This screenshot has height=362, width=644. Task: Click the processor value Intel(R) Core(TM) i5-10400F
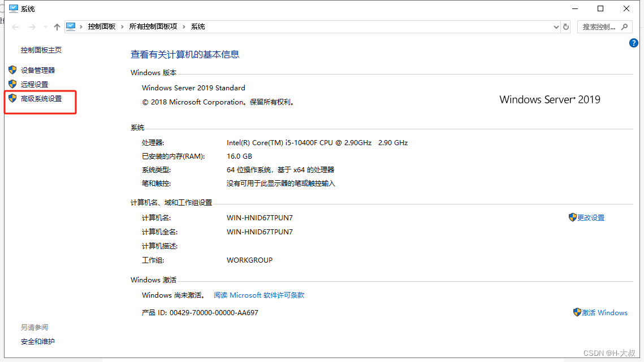point(317,143)
